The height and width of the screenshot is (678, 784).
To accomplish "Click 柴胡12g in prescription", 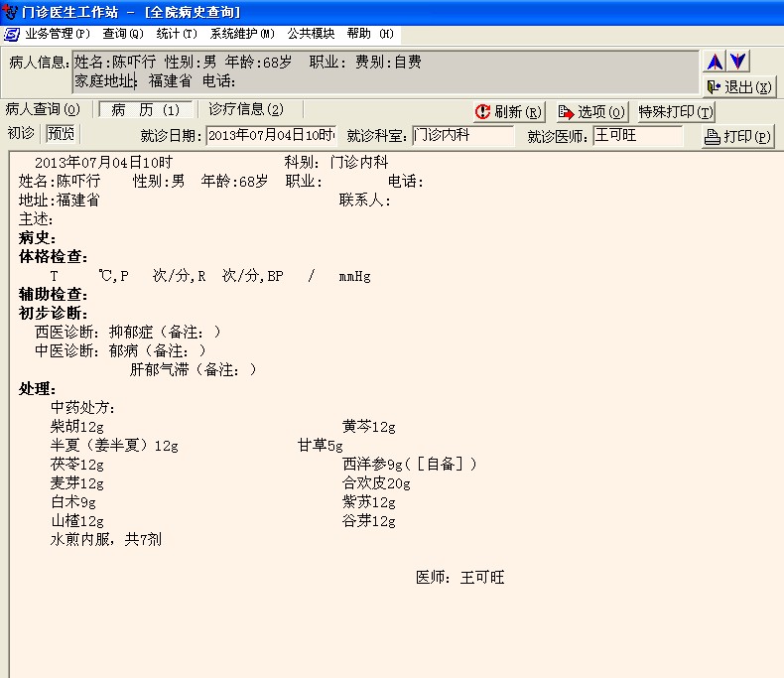I will [x=77, y=427].
